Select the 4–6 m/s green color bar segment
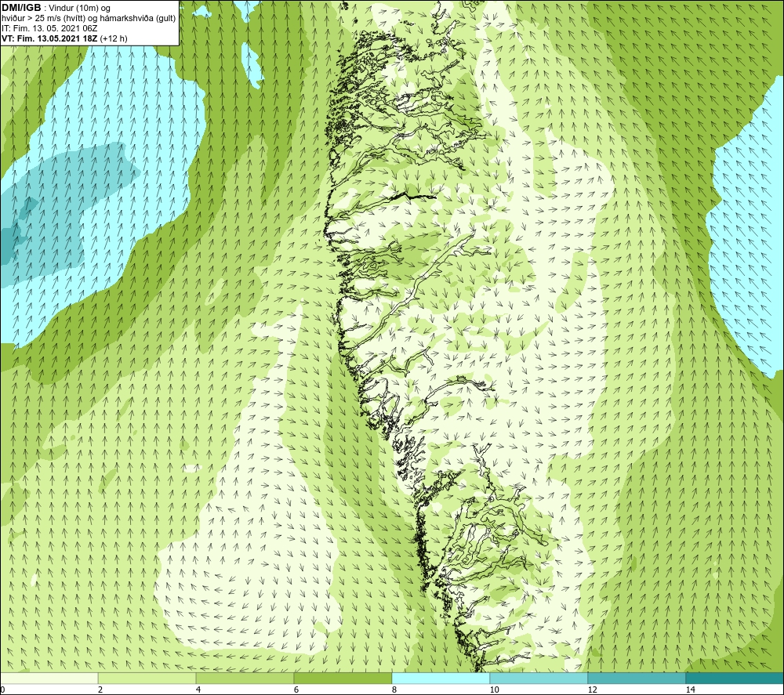The height and width of the screenshot is (695, 784). point(245,678)
